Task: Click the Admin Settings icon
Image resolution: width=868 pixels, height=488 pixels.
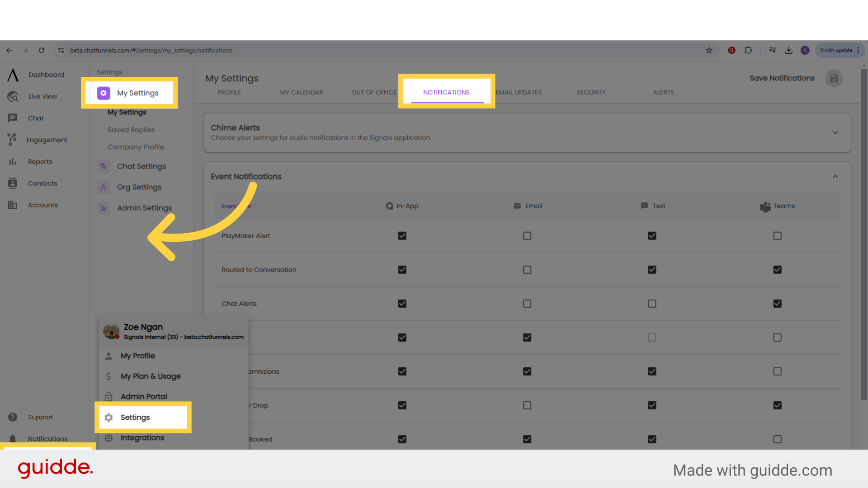Action: click(x=104, y=208)
